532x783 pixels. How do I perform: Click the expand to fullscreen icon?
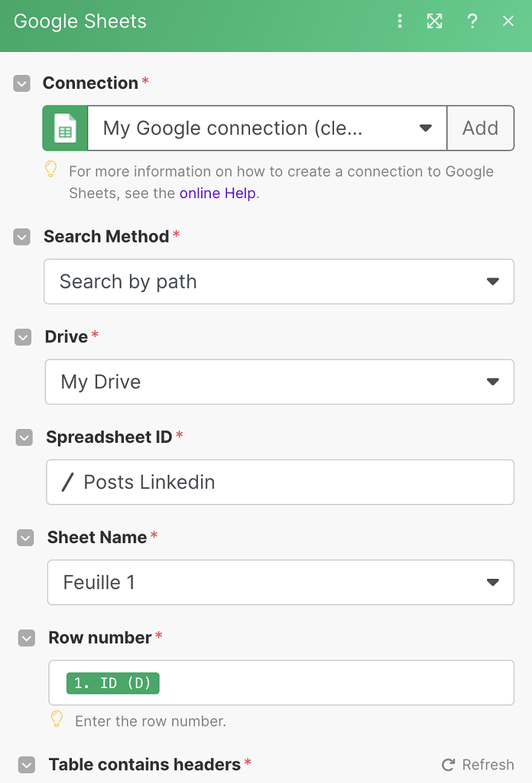tap(435, 21)
